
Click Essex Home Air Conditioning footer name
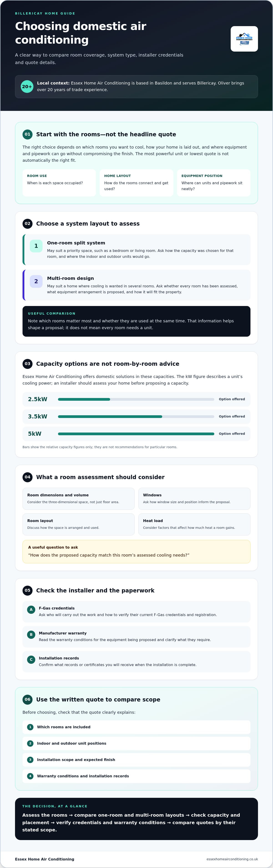(x=45, y=859)
